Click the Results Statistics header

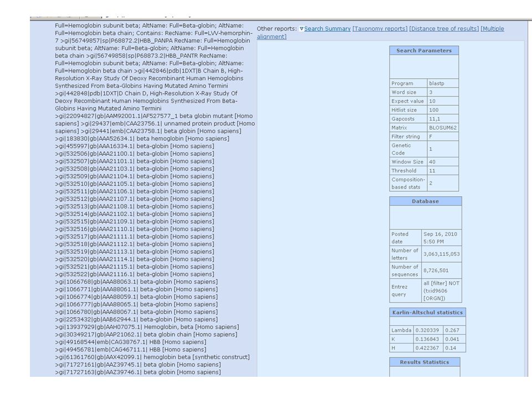click(424, 362)
